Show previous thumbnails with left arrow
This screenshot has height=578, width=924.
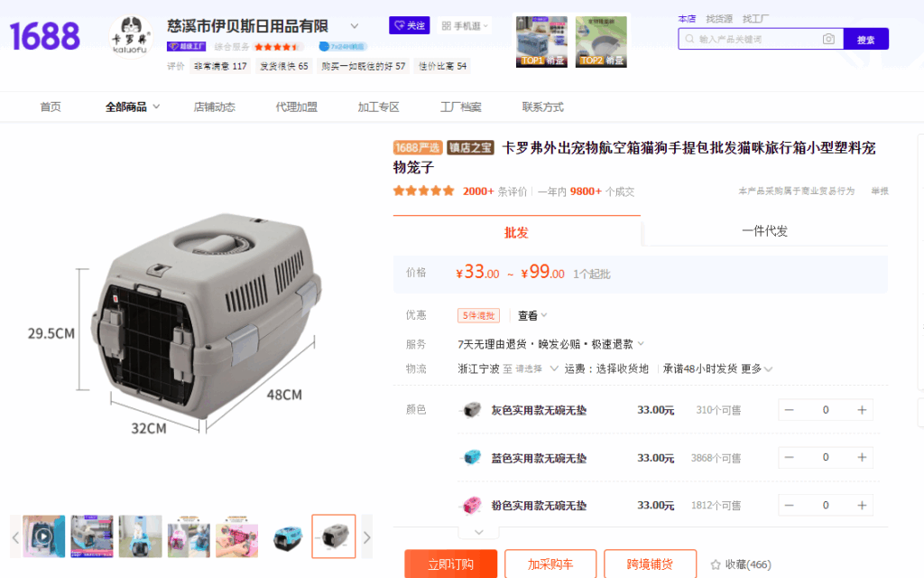tap(16, 536)
